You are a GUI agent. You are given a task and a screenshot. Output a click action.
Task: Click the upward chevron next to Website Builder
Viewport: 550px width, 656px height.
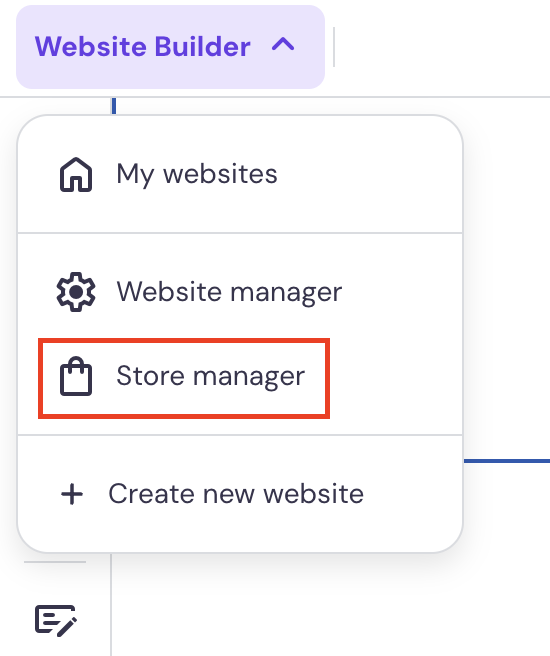tap(283, 44)
